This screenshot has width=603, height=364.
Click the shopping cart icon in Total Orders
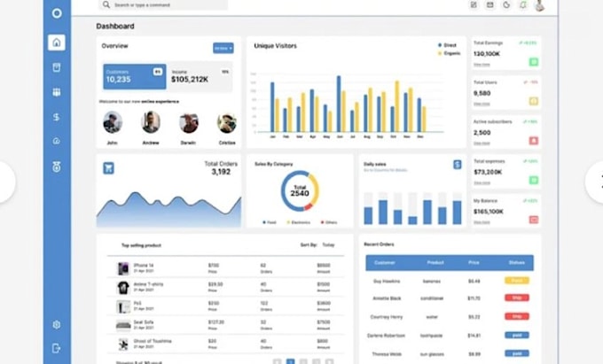(108, 167)
